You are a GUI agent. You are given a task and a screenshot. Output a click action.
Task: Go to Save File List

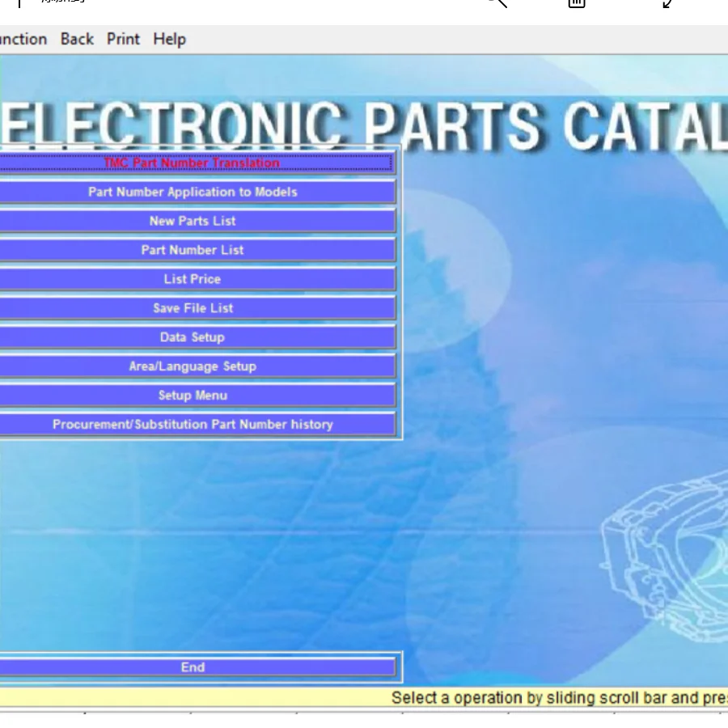pyautogui.click(x=193, y=308)
